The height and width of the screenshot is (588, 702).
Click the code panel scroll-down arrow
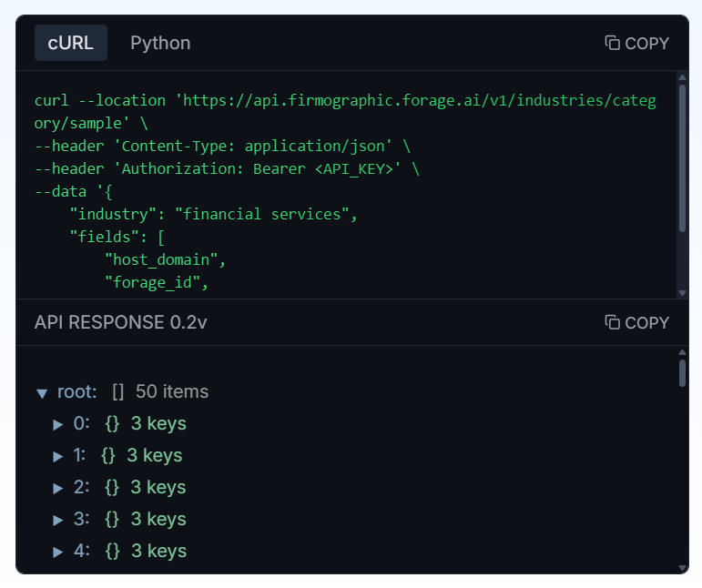(682, 293)
